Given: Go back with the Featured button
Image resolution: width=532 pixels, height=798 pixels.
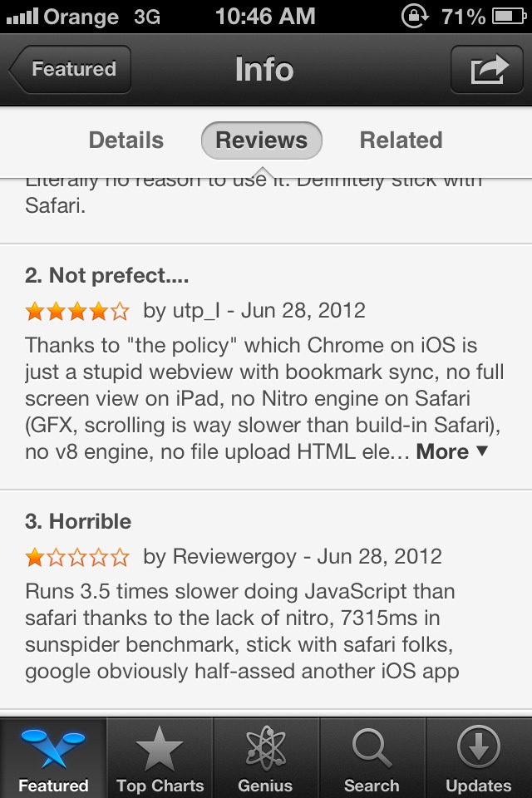Looking at the screenshot, I should [x=70, y=69].
